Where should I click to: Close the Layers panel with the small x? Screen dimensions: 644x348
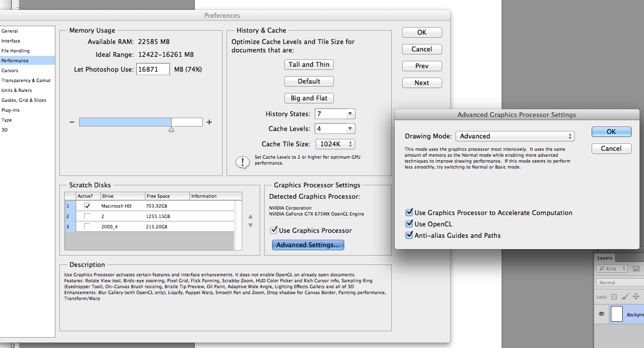tap(598, 251)
